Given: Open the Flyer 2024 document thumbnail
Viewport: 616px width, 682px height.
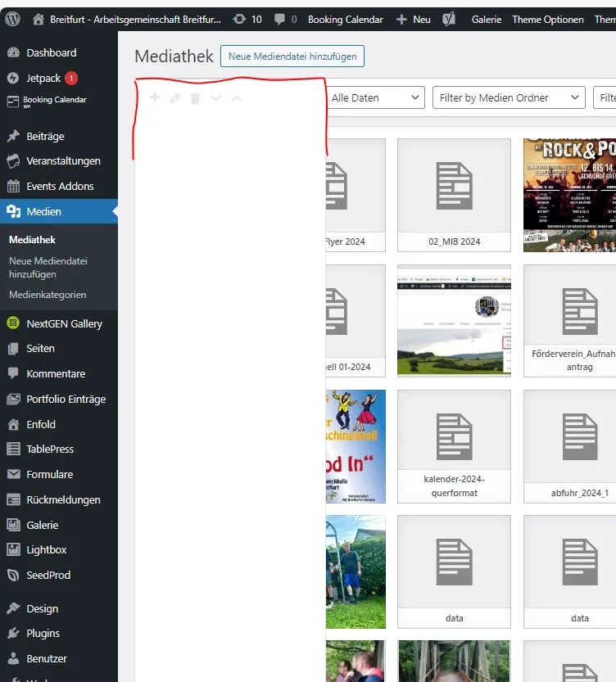Looking at the screenshot, I should pyautogui.click(x=356, y=195).
